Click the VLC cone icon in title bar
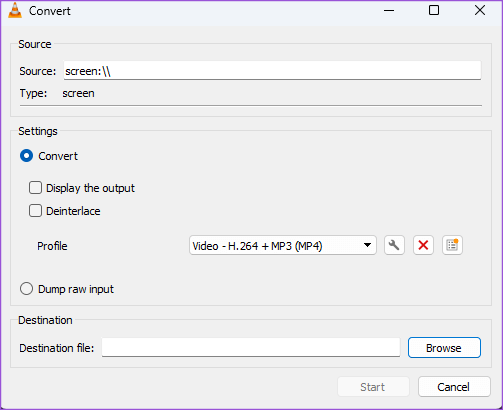The height and width of the screenshot is (410, 503). [15, 10]
